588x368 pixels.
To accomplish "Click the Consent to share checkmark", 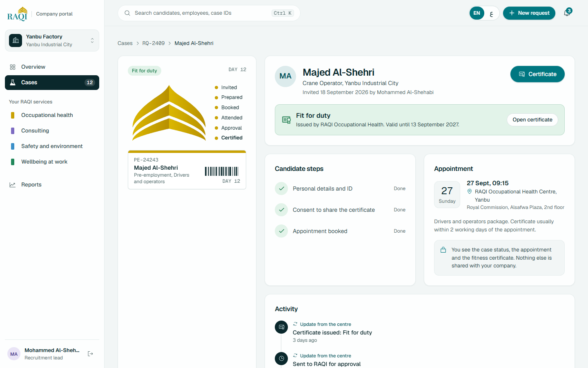I will (281, 210).
